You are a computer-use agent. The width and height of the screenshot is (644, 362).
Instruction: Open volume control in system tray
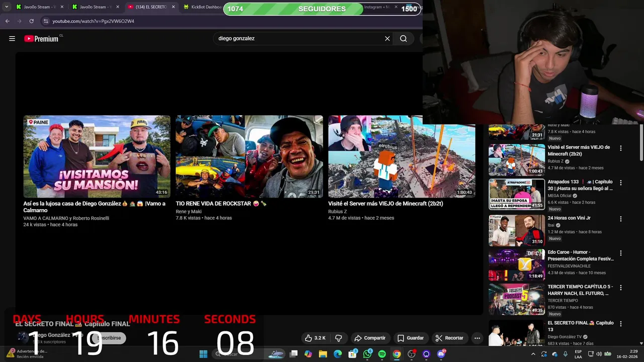coord(599,354)
